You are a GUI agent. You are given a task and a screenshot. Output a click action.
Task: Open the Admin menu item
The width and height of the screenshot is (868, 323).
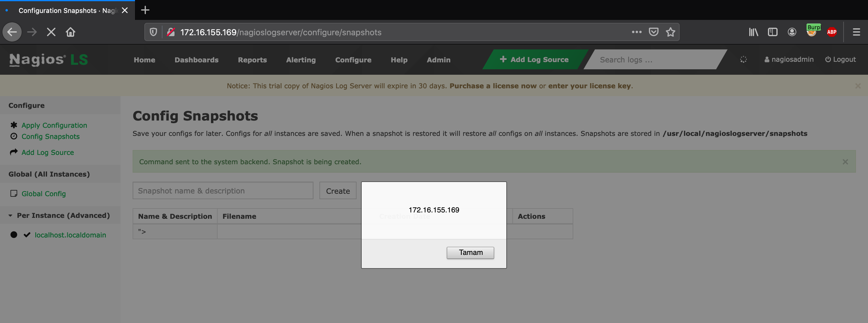tap(439, 60)
